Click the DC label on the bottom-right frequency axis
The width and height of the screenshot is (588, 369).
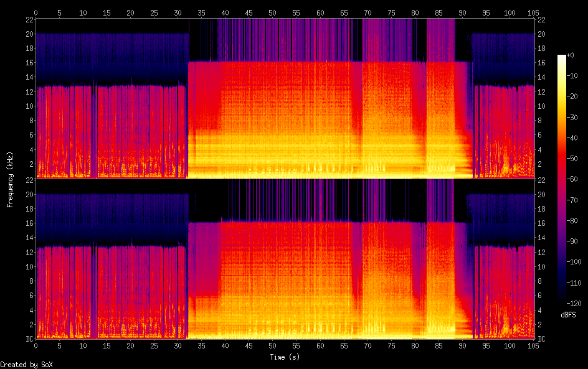[x=542, y=339]
